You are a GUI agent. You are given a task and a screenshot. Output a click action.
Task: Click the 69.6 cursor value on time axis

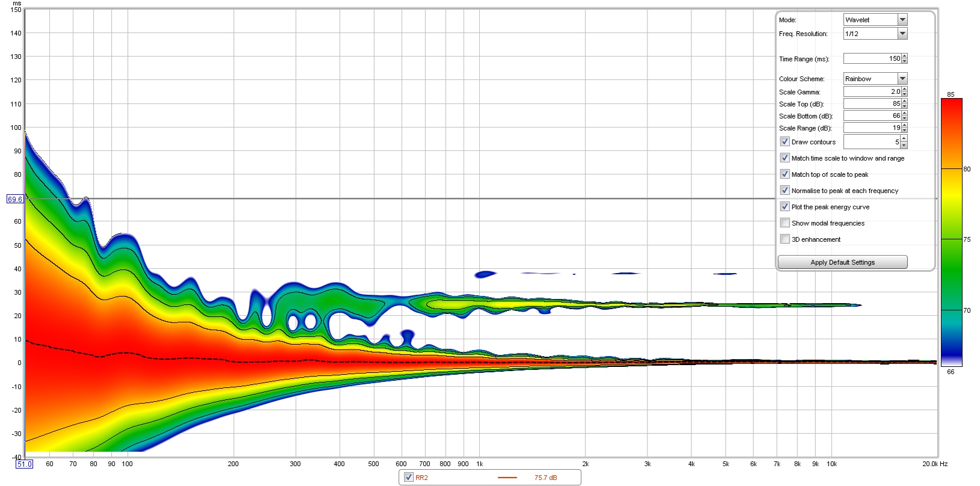(15, 199)
